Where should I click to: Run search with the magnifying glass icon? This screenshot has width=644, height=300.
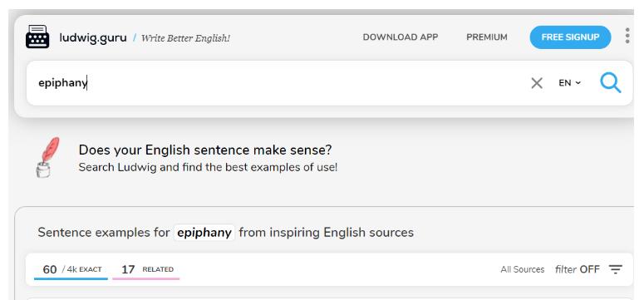tap(610, 83)
